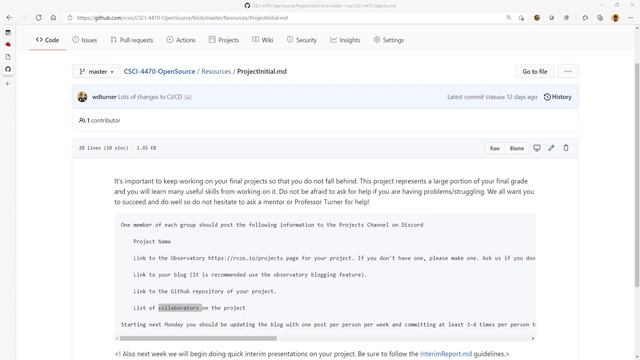Screen dimensions: 640x360
Task: Open the Issues tab
Action: pos(85,40)
